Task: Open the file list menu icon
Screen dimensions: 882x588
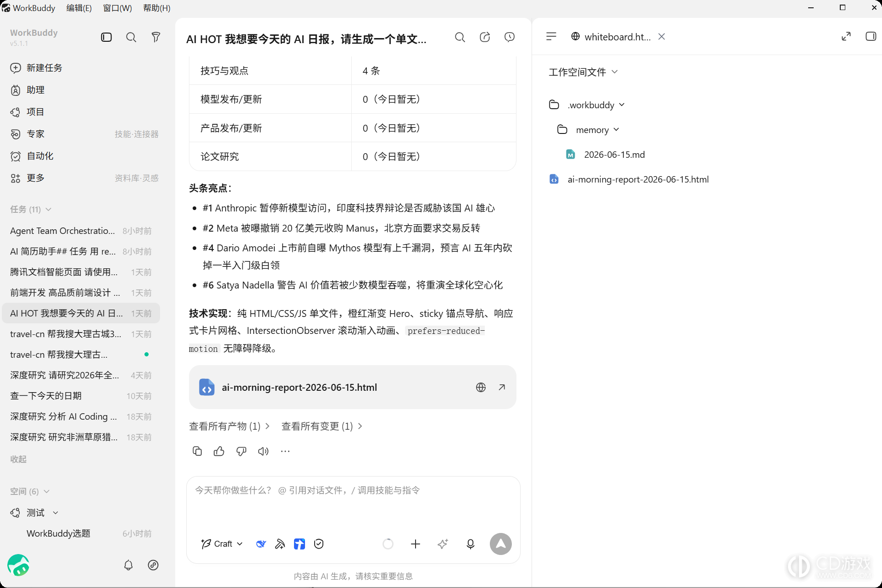Action: pyautogui.click(x=551, y=36)
